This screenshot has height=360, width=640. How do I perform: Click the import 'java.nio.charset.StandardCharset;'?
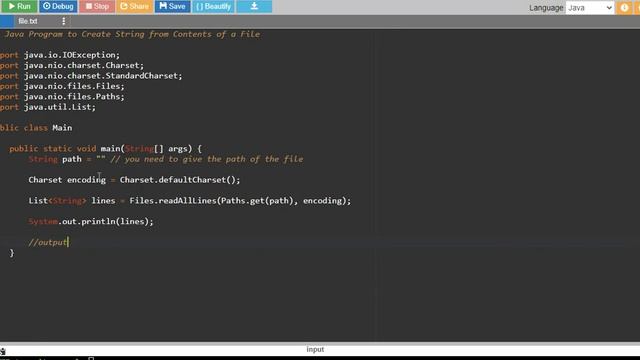point(103,76)
